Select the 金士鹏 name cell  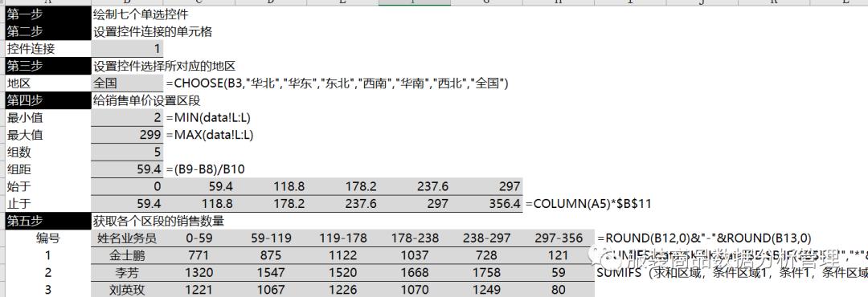127,255
